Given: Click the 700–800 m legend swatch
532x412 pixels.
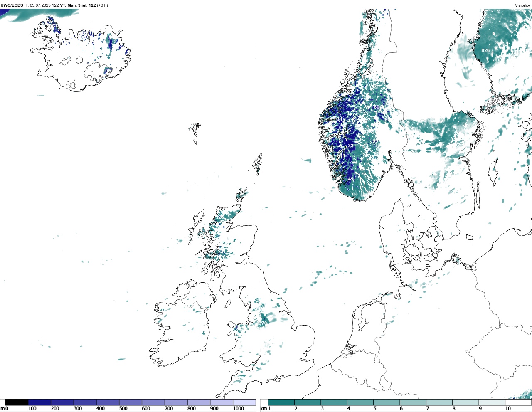Looking at the screenshot, I should click(176, 402).
